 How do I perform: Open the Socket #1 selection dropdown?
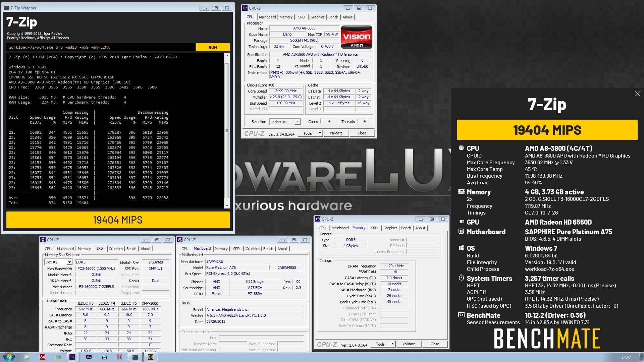pyautogui.click(x=297, y=122)
